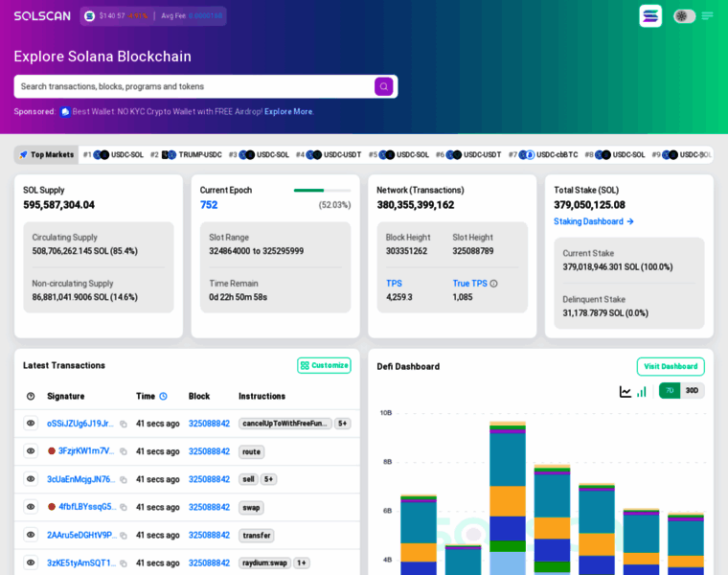Image resolution: width=728 pixels, height=575 pixels.
Task: Click the header clock icon beside Signature
Action: (31, 396)
